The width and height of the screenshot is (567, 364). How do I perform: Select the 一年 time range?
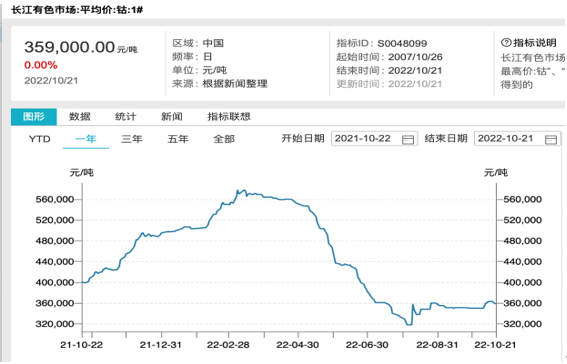click(86, 139)
